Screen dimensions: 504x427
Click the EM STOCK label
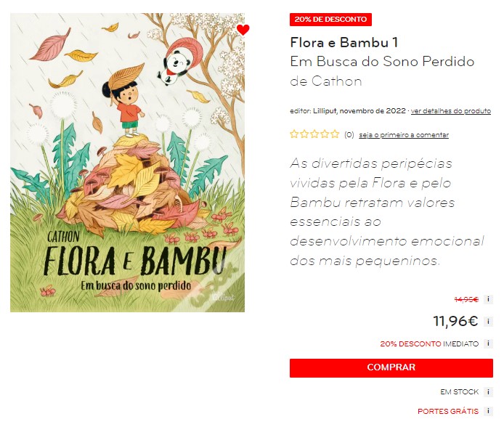[x=459, y=392]
